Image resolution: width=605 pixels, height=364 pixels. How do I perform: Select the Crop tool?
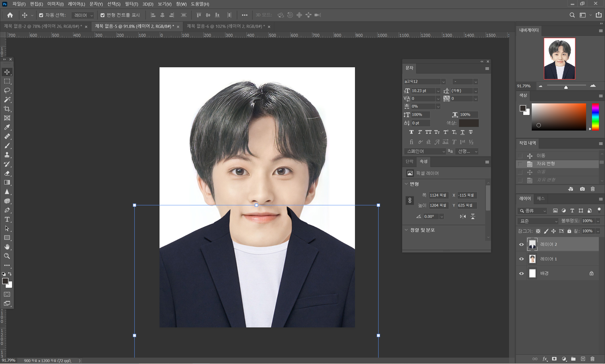[7, 109]
